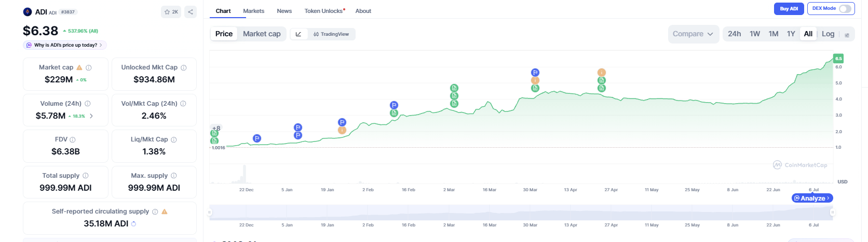The image size is (868, 242).
Task: Click the Total supply info icon
Action: 86,176
